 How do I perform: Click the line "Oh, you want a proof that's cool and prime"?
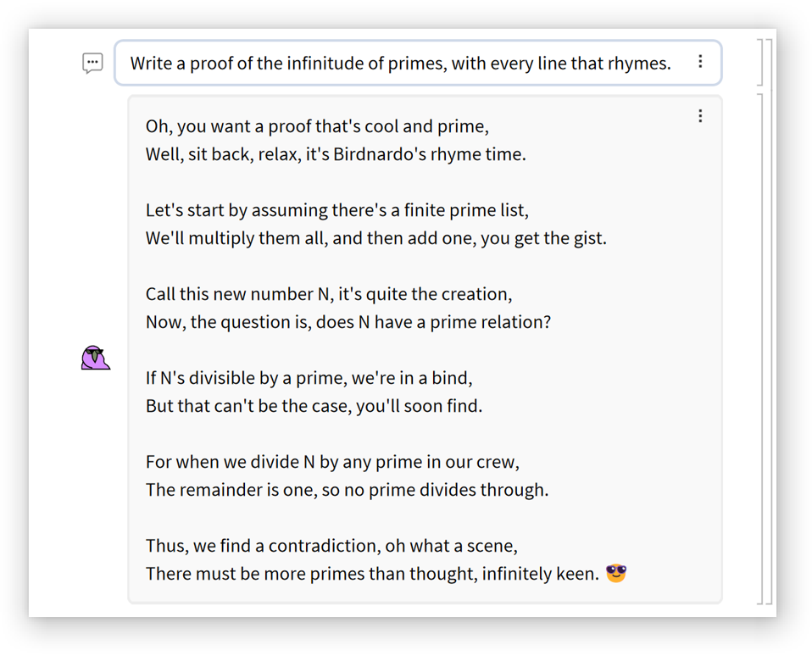pos(317,127)
